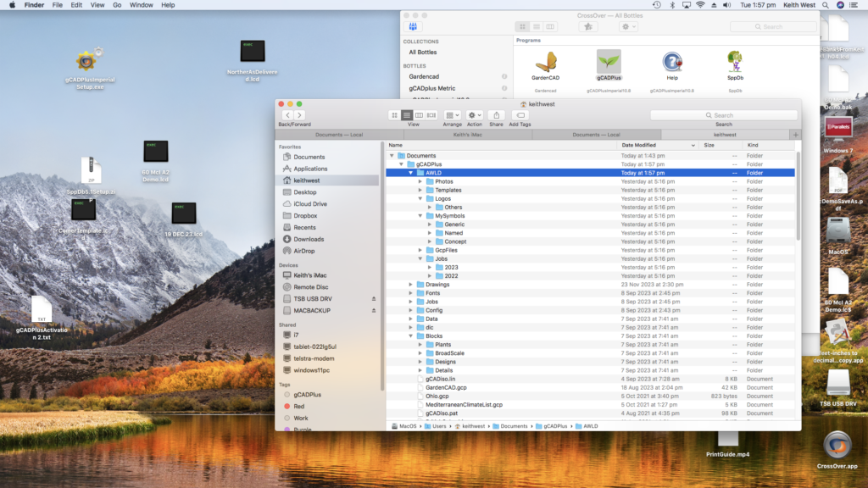Eject MACBACKUP drive in sidebar

tap(374, 310)
